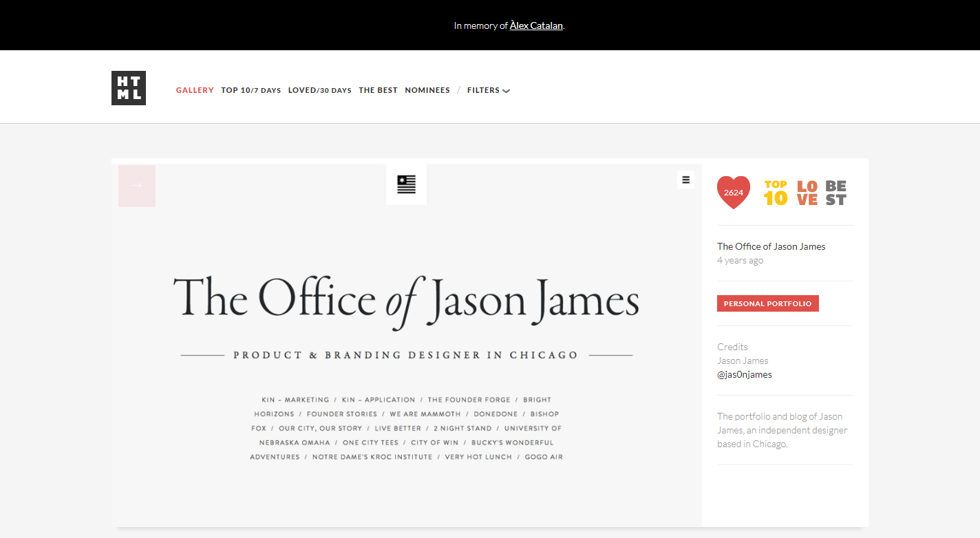Click the HTML logo icon

point(129,88)
